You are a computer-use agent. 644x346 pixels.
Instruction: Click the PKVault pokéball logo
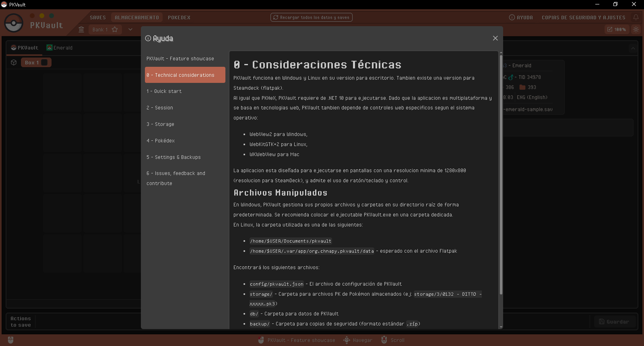[14, 23]
